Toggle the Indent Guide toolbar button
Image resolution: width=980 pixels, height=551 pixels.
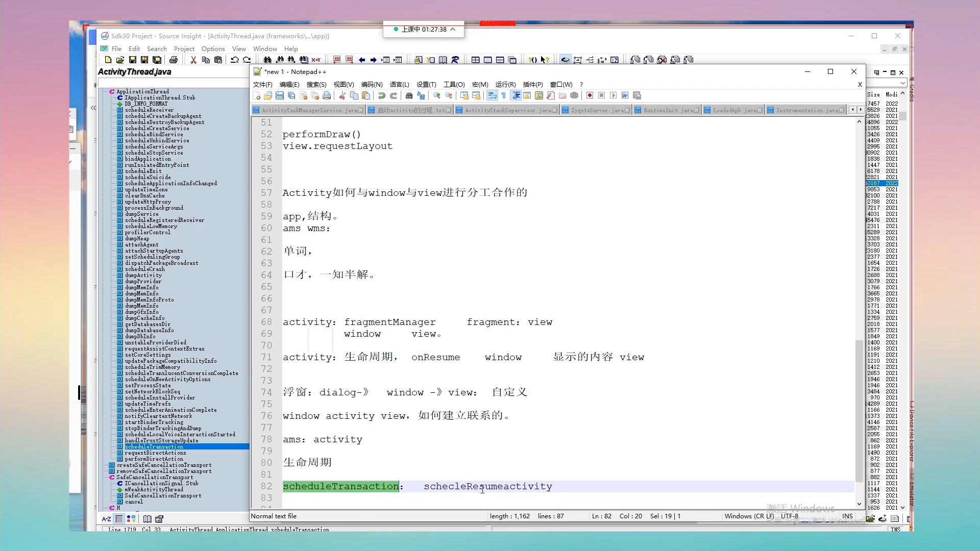click(516, 95)
